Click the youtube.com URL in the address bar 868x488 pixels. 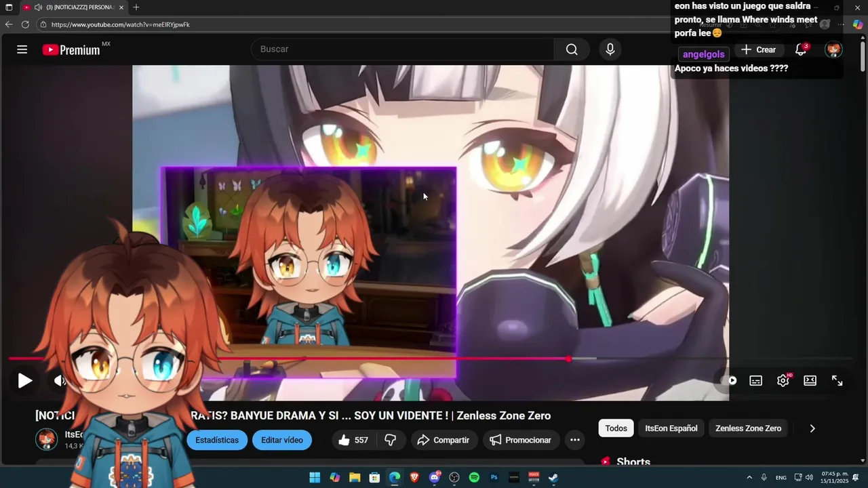pos(120,24)
